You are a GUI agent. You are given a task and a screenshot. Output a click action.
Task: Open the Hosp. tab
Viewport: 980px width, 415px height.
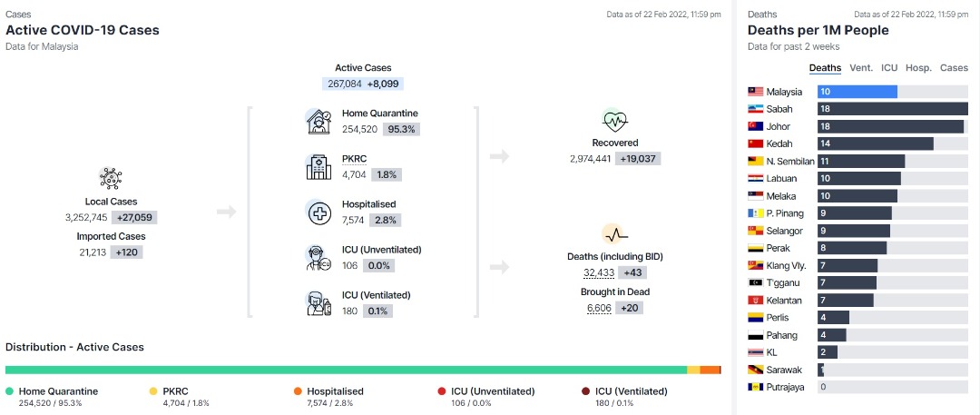click(x=918, y=67)
